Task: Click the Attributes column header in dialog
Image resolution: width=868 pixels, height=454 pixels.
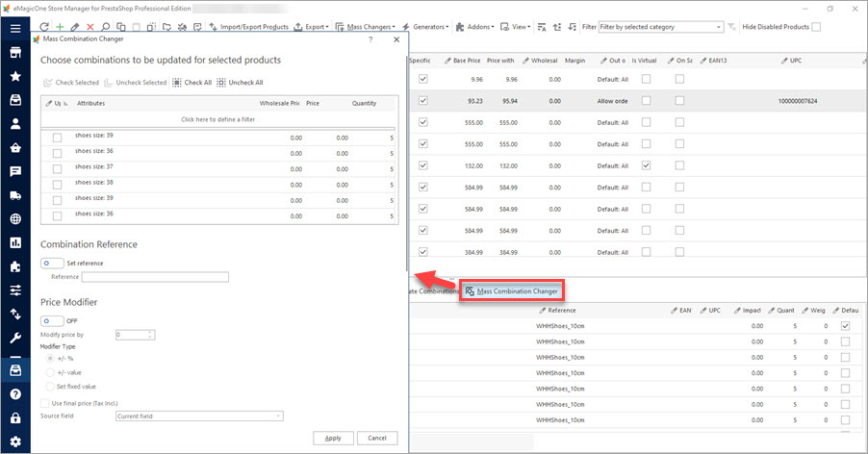Action: coord(90,104)
